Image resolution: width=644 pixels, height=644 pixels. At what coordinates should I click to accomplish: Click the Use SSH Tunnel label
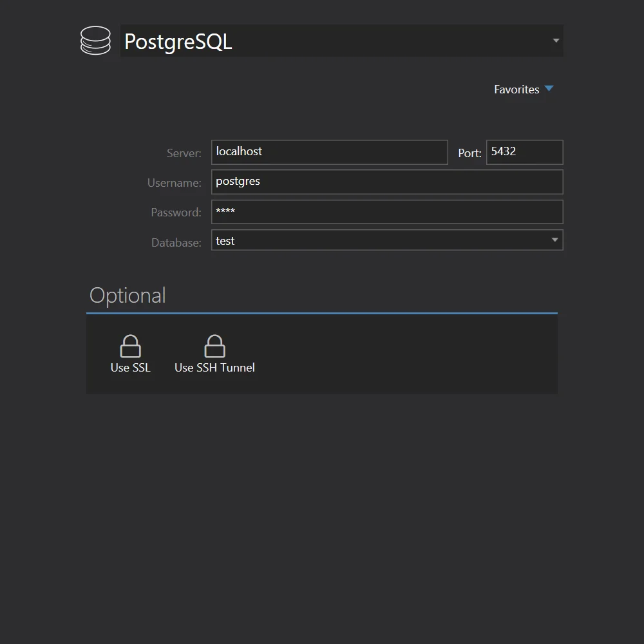pos(214,368)
